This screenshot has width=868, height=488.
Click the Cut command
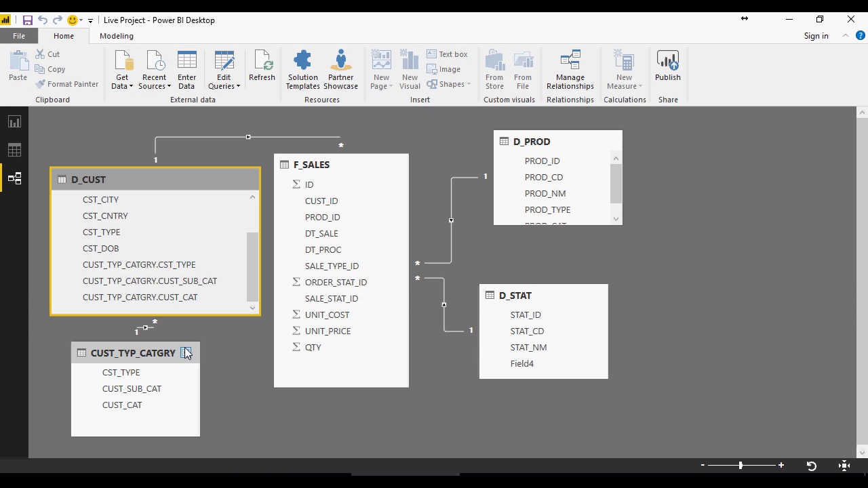(47, 54)
